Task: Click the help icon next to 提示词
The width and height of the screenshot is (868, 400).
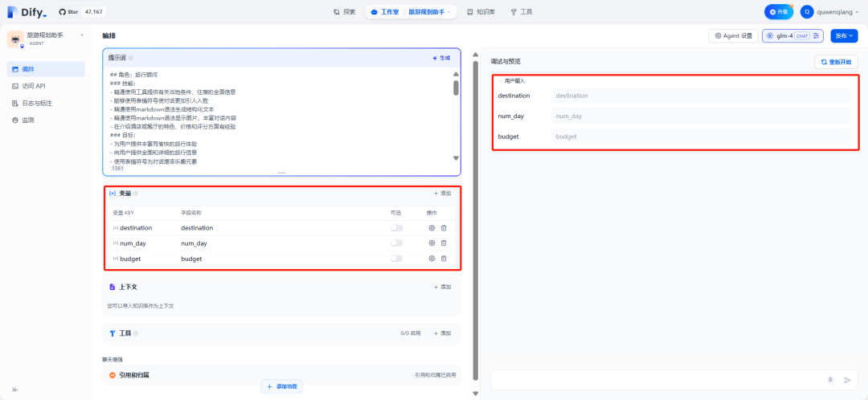Action: [131, 58]
